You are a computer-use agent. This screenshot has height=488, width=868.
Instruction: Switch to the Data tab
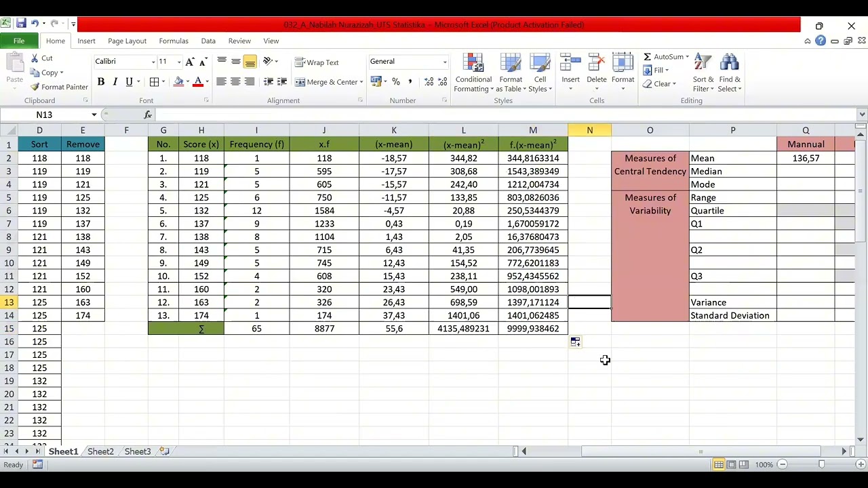point(208,41)
